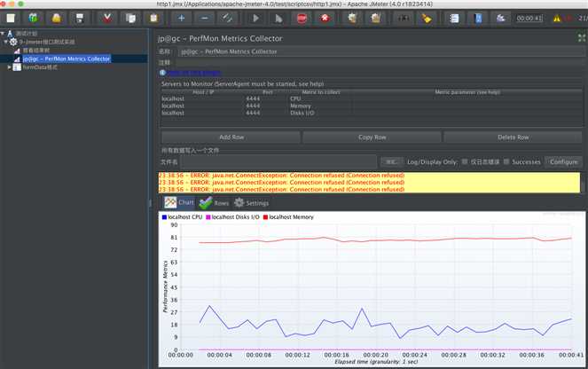Save the test plan with floppy icon
588x369 pixels.
pos(80,18)
